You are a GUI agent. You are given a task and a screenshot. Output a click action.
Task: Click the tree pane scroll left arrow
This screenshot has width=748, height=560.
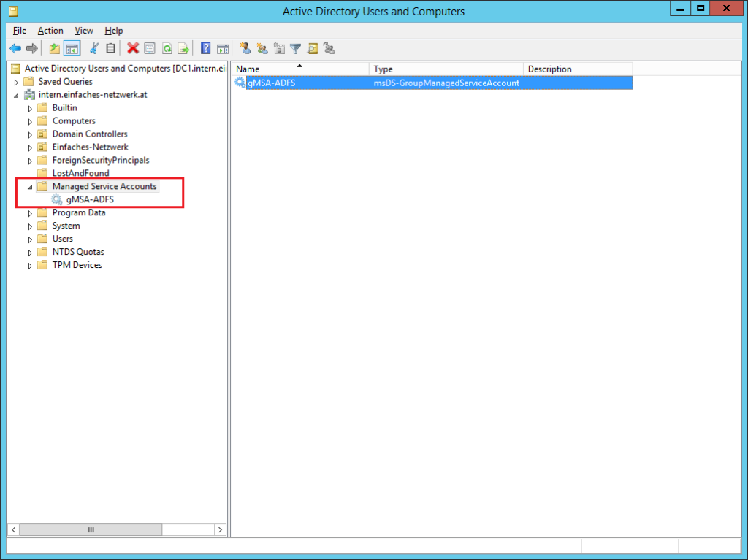pos(14,529)
